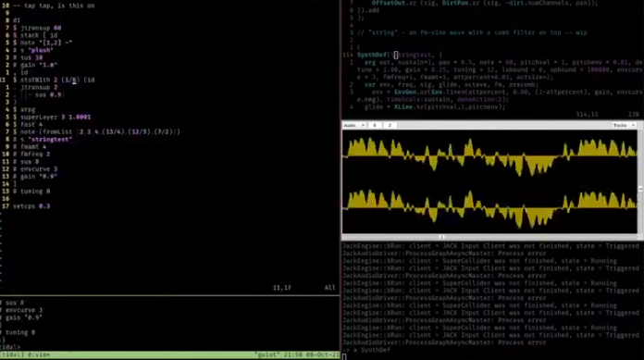Click the '-> a SynthDef' output line
Viewport: 644px width, 360px height.
(x=366, y=350)
